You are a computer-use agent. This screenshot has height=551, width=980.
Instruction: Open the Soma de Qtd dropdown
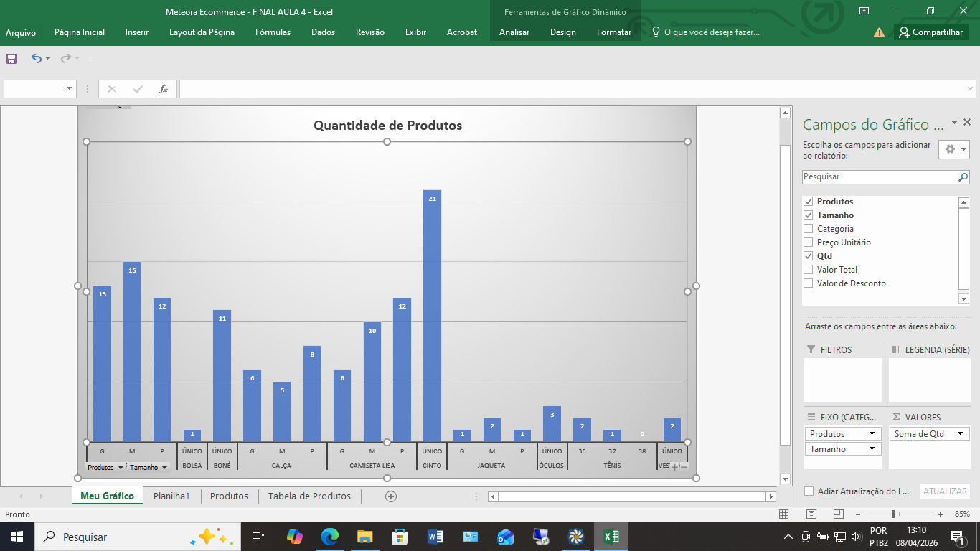click(960, 434)
